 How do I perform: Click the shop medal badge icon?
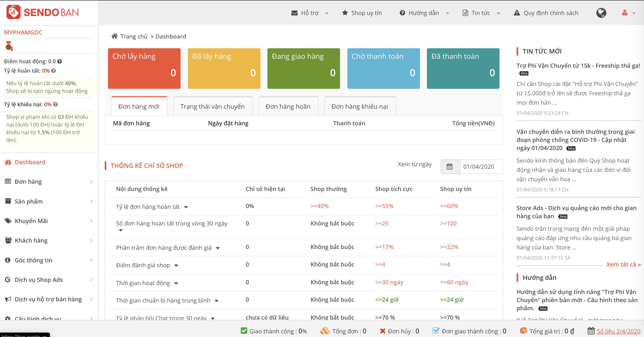[9, 46]
